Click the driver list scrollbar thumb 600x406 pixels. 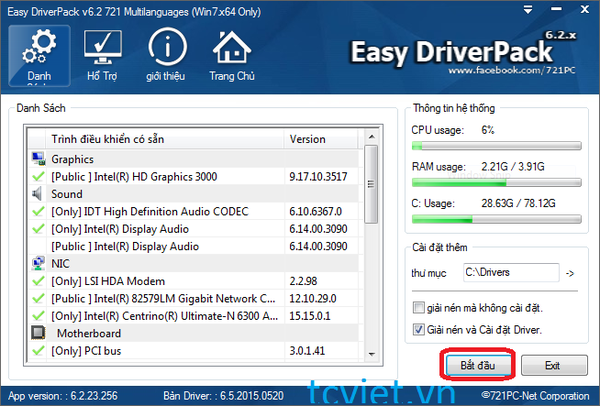(x=371, y=184)
